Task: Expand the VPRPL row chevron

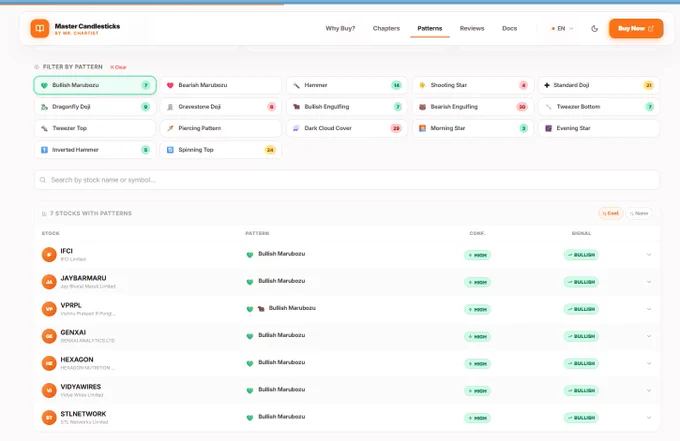Action: point(649,309)
